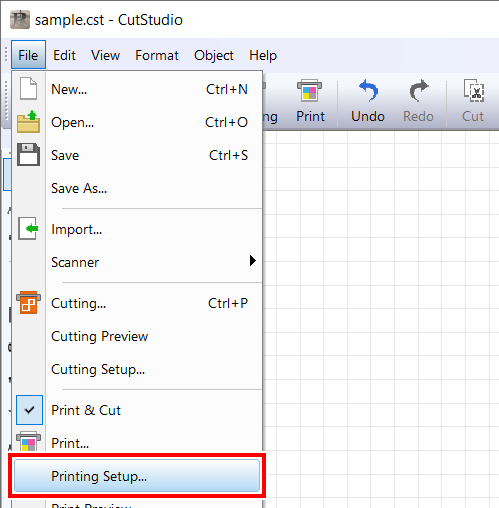Open the File menu
The width and height of the screenshot is (499, 508).
28,55
